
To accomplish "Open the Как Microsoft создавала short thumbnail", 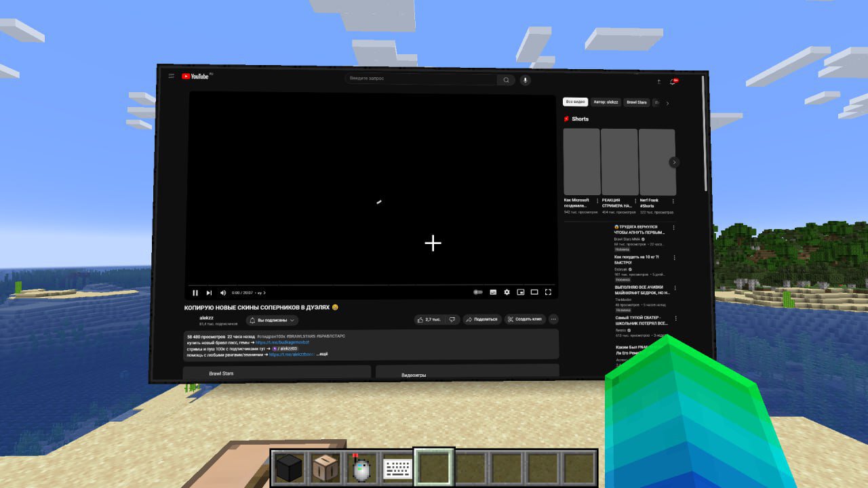I will 582,162.
